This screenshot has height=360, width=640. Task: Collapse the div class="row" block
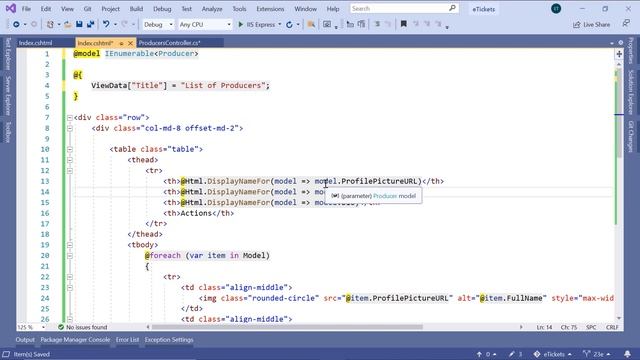pos(70,118)
